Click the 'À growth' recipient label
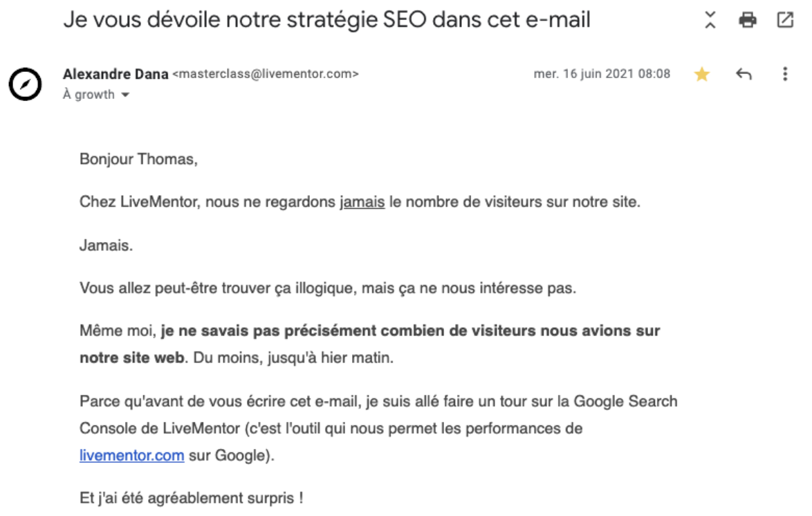 (89, 95)
